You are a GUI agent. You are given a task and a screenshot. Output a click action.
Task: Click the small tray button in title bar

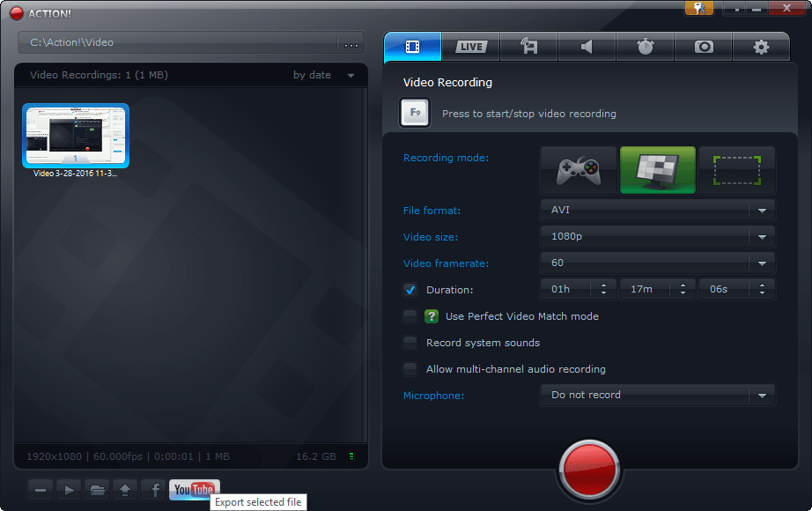click(736, 8)
